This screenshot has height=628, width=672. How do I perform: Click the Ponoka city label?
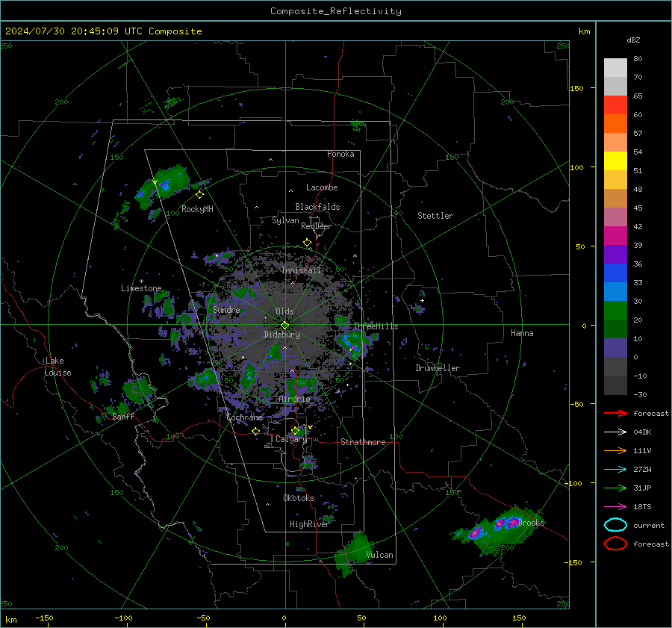point(340,154)
